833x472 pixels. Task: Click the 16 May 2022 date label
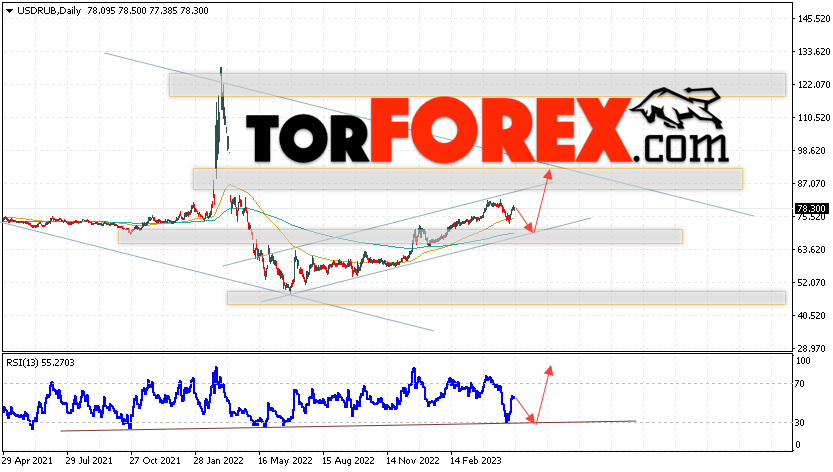[x=284, y=461]
